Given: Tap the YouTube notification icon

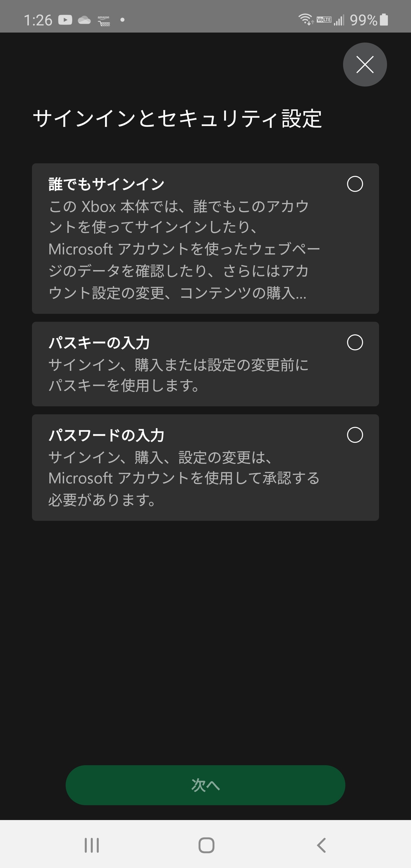Looking at the screenshot, I should click(x=65, y=20).
